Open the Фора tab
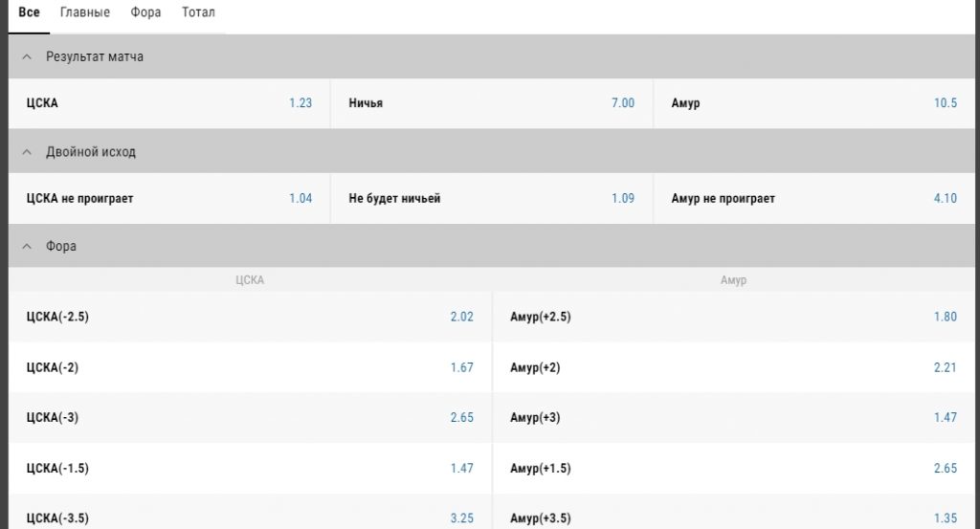980x529 pixels. 145,12
